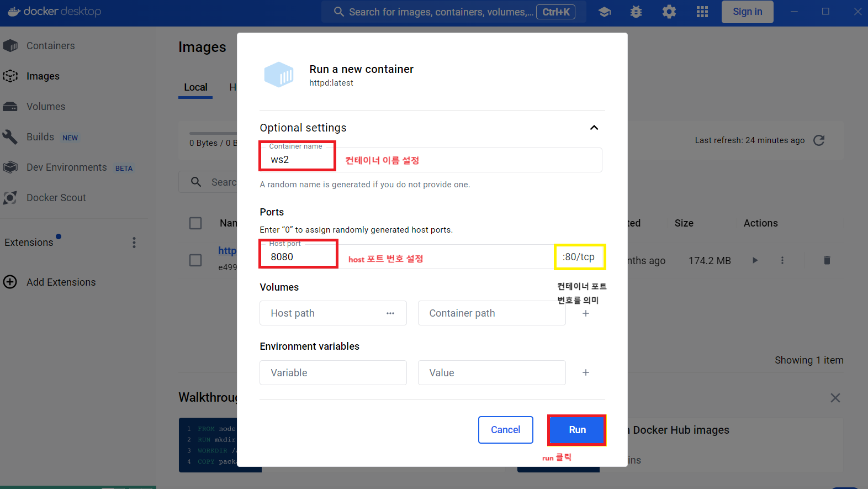
Task: Open Builds in the sidebar
Action: click(x=40, y=137)
